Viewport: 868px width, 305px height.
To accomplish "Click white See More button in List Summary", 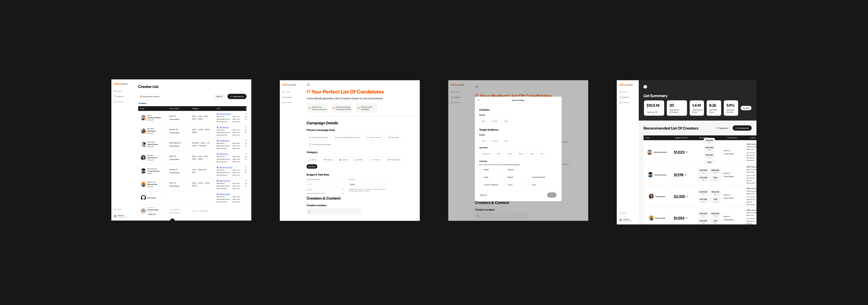I will click(746, 108).
